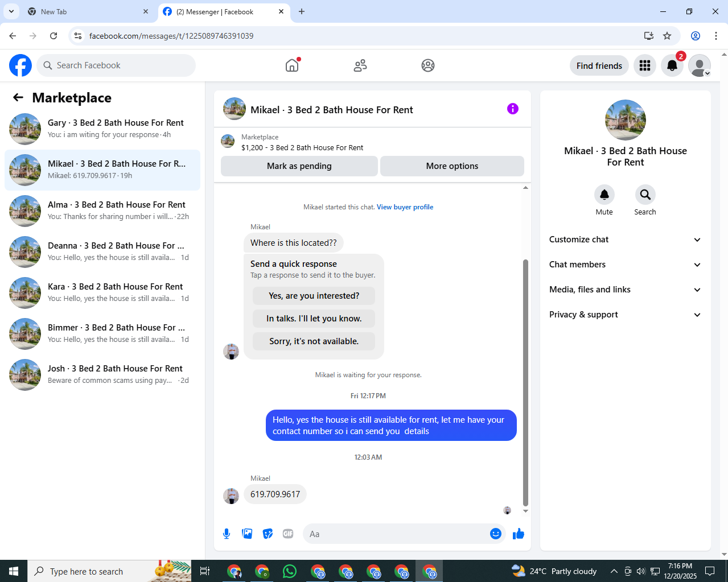Click the Find friends button
This screenshot has height=582, width=728.
[x=599, y=65]
